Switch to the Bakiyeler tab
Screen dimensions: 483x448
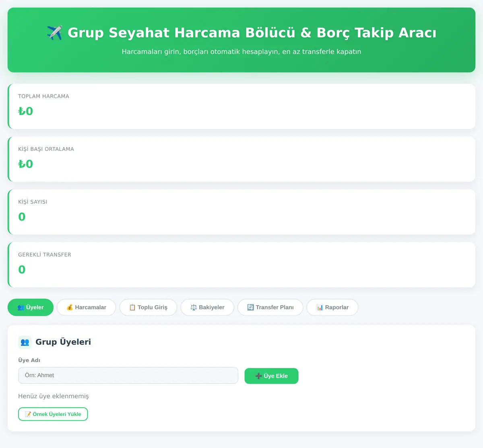coord(207,307)
